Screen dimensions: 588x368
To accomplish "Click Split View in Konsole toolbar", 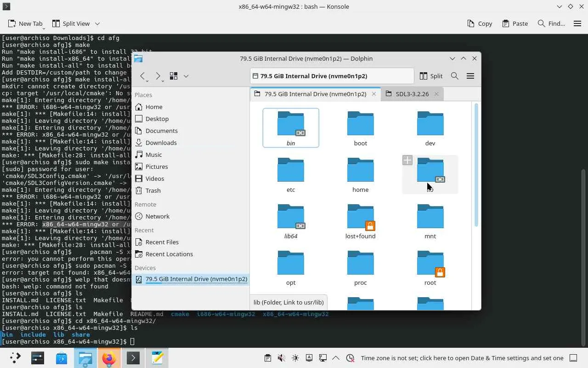I will point(71,23).
